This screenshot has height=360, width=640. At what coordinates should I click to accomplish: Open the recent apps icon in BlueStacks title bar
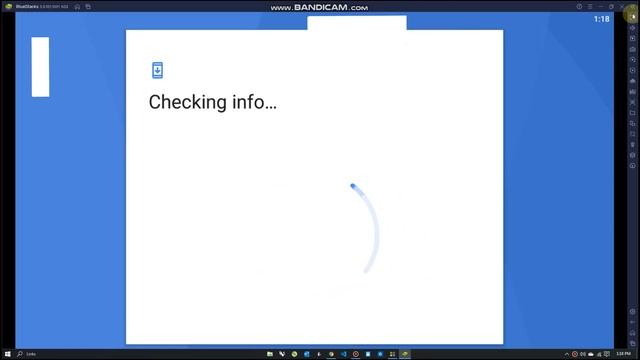88,7
